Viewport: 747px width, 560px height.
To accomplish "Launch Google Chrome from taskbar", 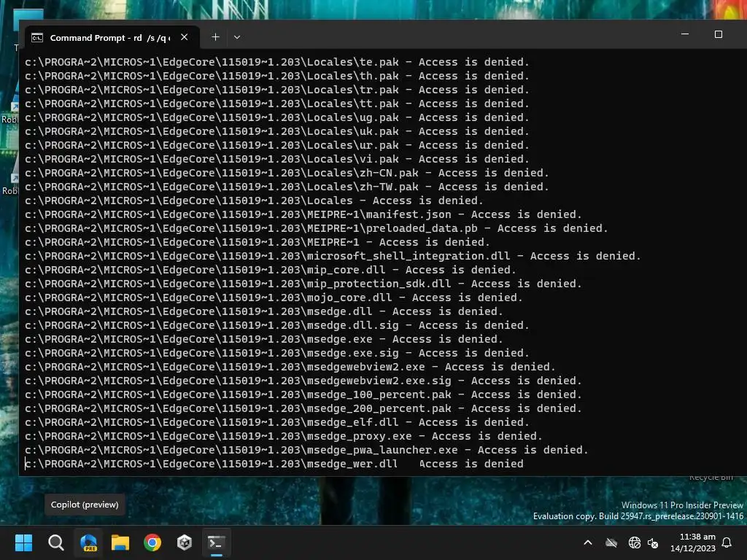I will pos(152,542).
